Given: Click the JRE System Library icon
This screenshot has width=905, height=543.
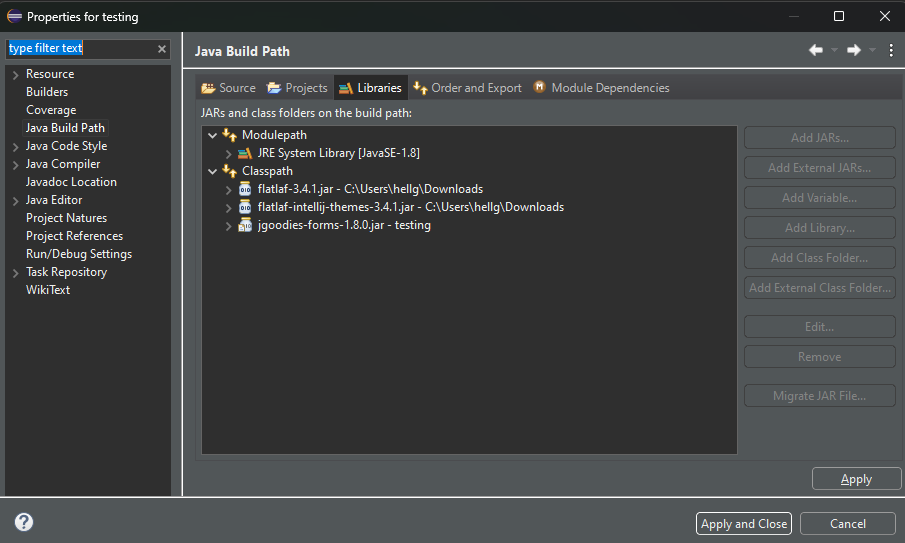Looking at the screenshot, I should pyautogui.click(x=245, y=153).
